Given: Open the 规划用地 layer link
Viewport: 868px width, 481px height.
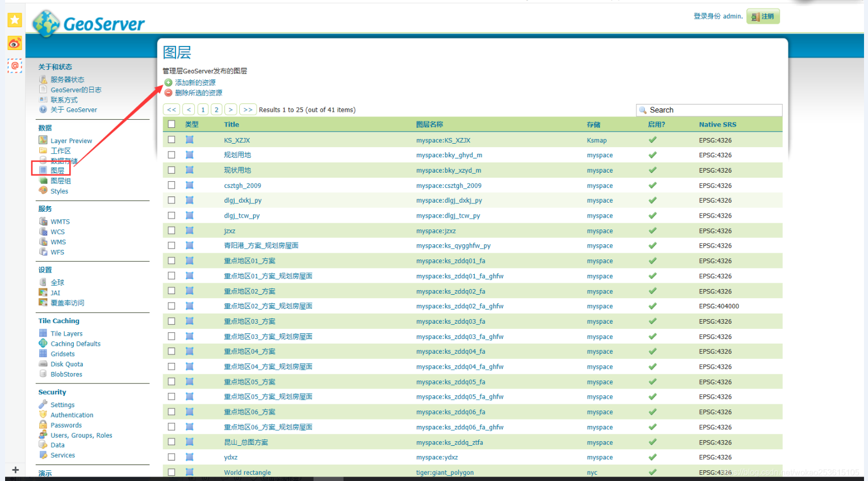Looking at the screenshot, I should pos(237,154).
